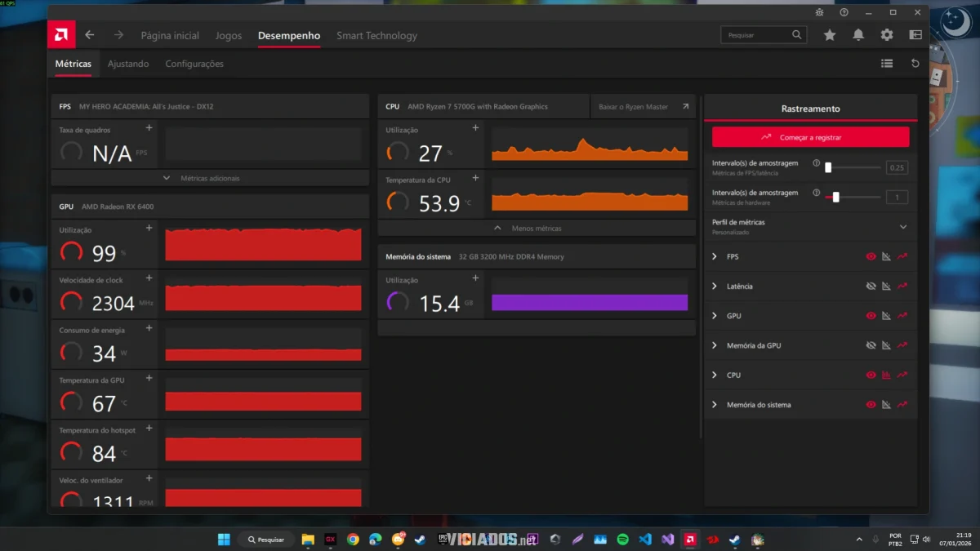This screenshot has height=551, width=980.
Task: Open settings gear icon in header
Action: [887, 35]
